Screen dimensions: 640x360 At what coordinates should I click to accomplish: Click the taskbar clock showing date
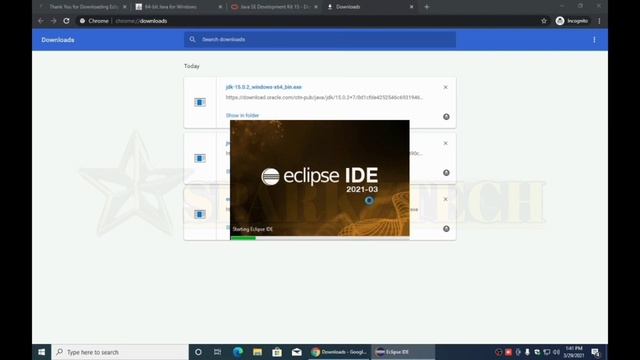click(x=573, y=352)
